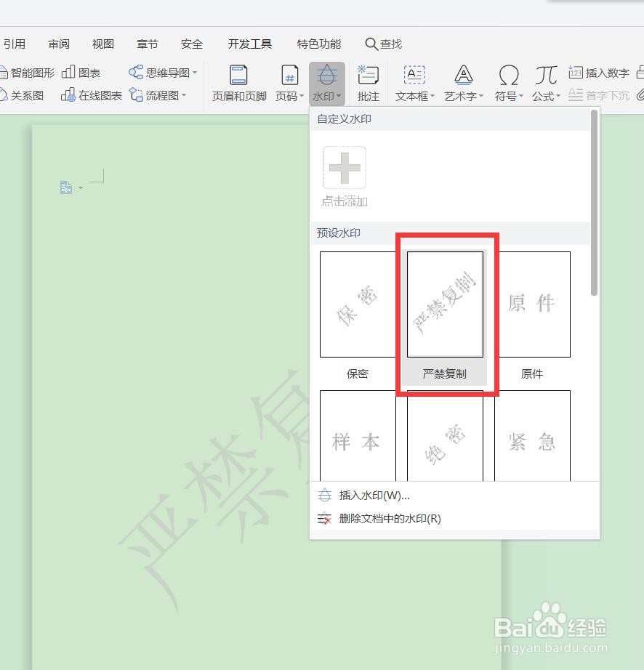
Task: Select the 保密 preset watermark thumbnail
Action: pyautogui.click(x=358, y=304)
